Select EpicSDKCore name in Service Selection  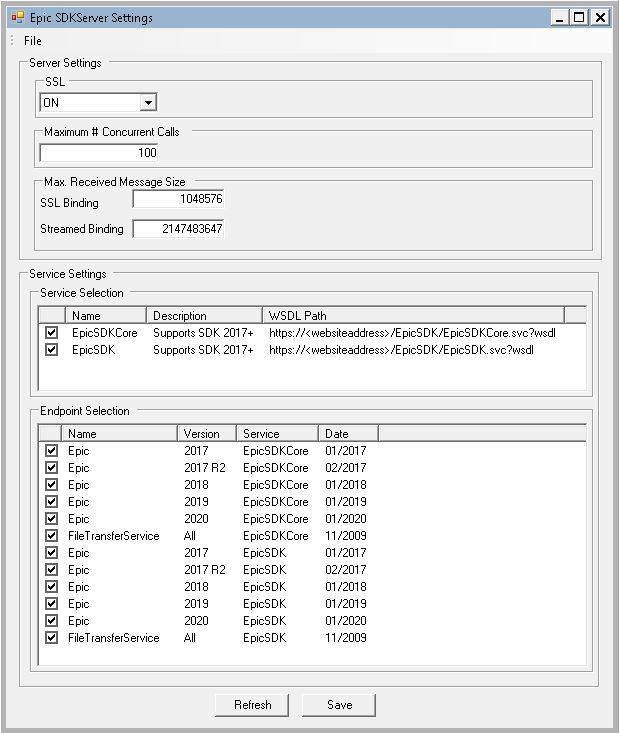[105, 333]
